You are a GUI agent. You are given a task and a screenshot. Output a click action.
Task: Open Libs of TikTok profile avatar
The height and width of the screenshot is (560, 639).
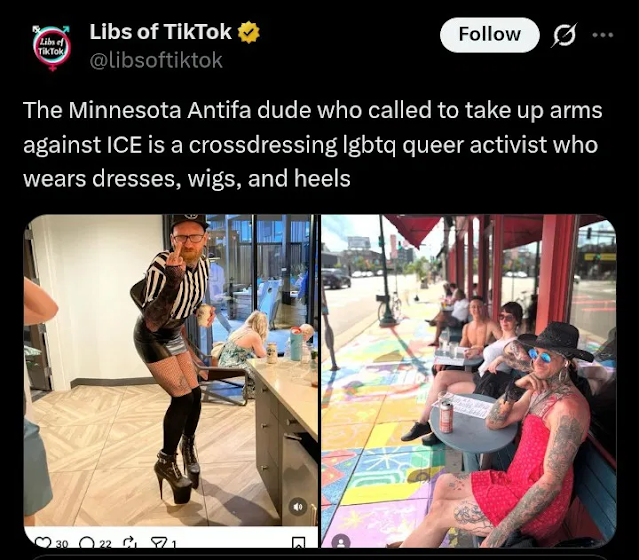click(x=51, y=48)
